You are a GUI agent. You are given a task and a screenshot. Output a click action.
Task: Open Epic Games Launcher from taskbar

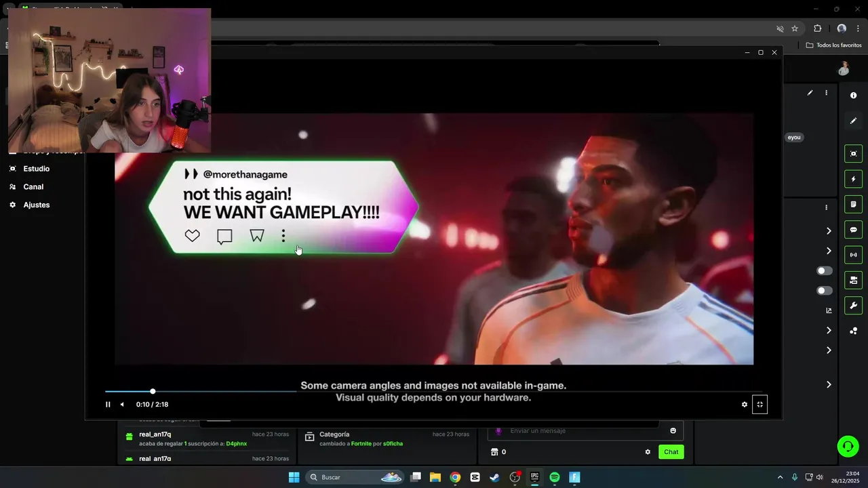(x=534, y=477)
